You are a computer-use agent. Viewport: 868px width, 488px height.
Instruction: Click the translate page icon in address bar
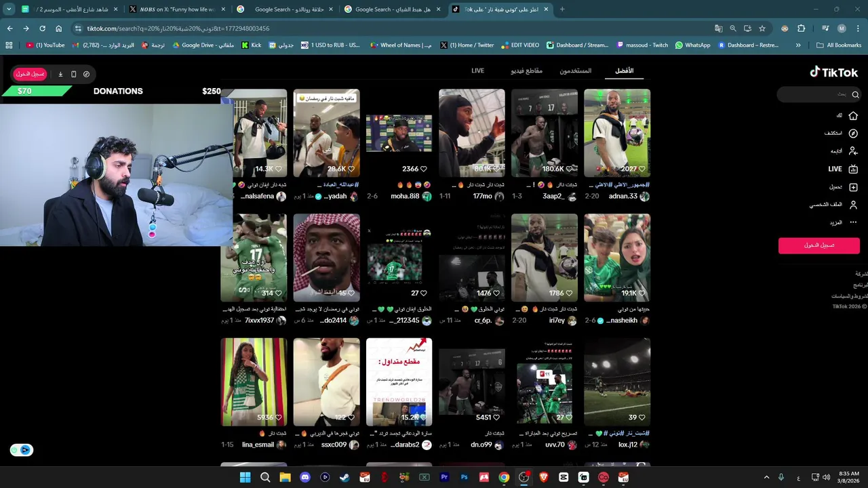pyautogui.click(x=718, y=28)
